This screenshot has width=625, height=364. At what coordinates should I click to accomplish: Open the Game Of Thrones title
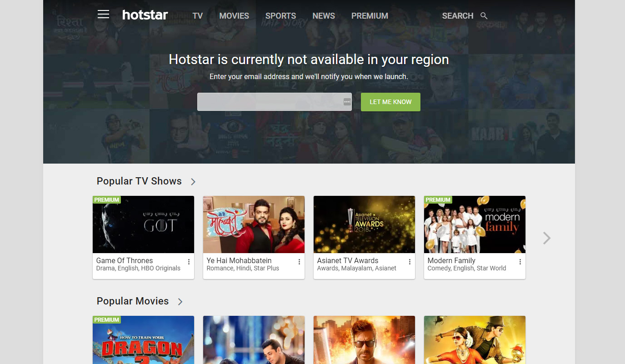(125, 260)
